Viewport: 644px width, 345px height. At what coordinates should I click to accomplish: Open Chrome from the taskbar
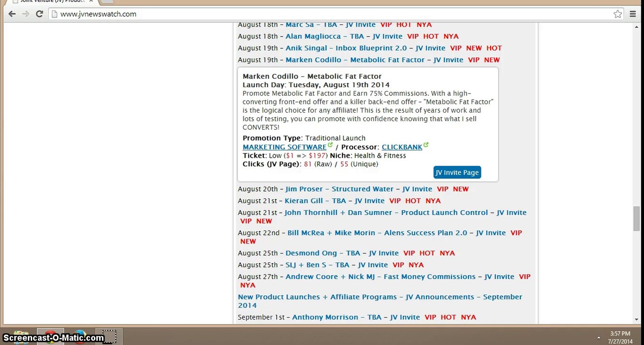[50, 336]
